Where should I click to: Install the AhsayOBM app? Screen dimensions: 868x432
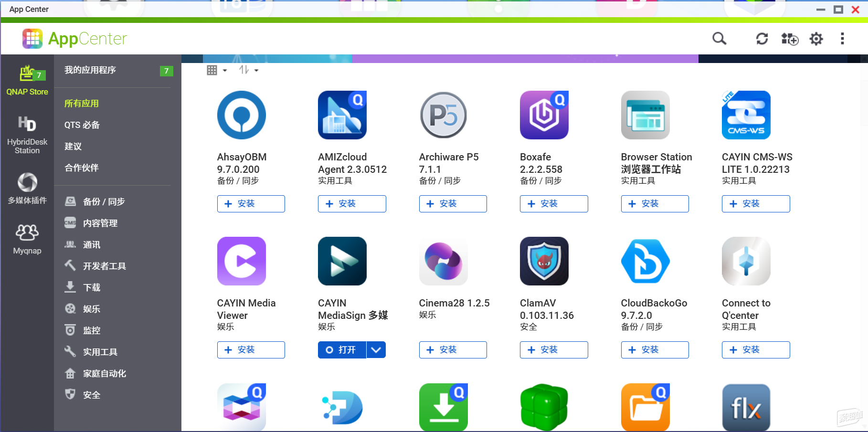(x=251, y=204)
